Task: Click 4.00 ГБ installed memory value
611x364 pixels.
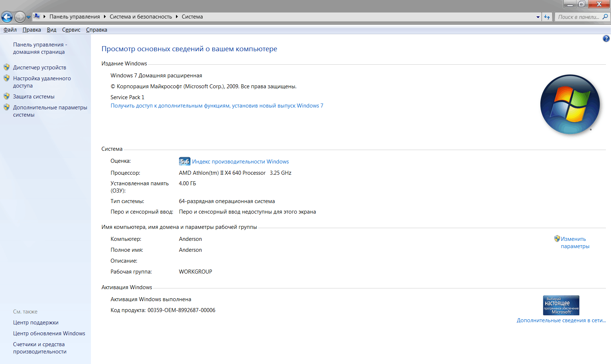Action: pos(187,183)
